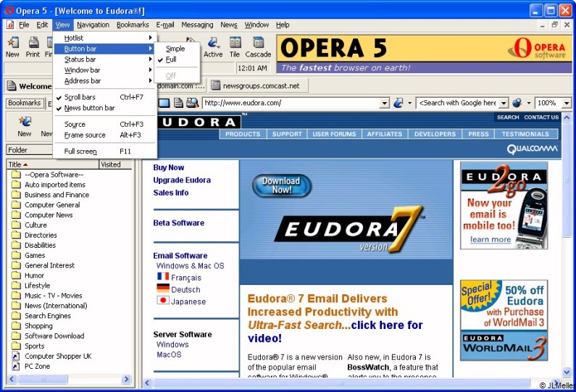
Task: Choose Full screen from View menu
Action: (104, 151)
